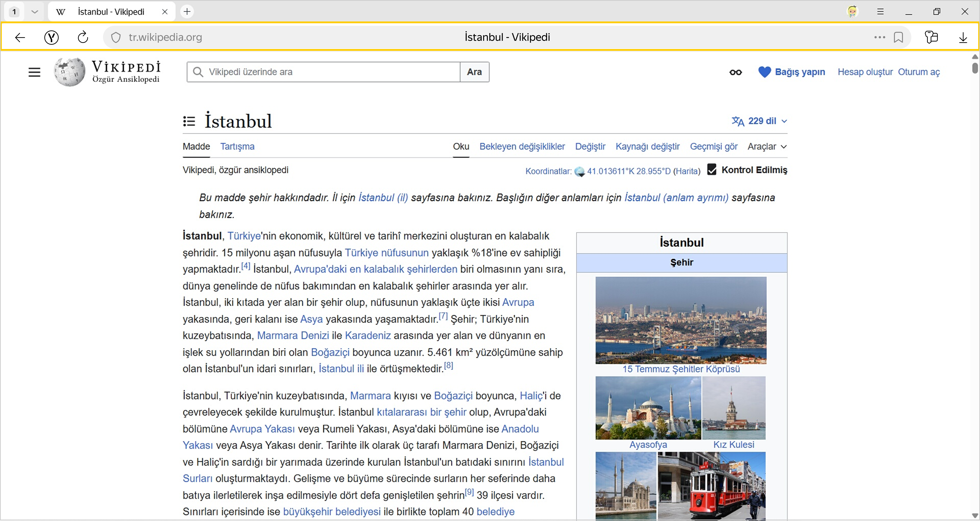Image resolution: width=980 pixels, height=521 pixels.
Task: Follow the İstanbul (il) link
Action: click(383, 198)
